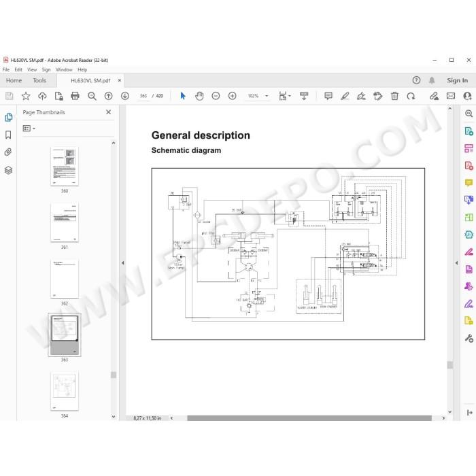The height and width of the screenshot is (476, 476).
Task: Open the Find text magnifier
Action: click(92, 97)
